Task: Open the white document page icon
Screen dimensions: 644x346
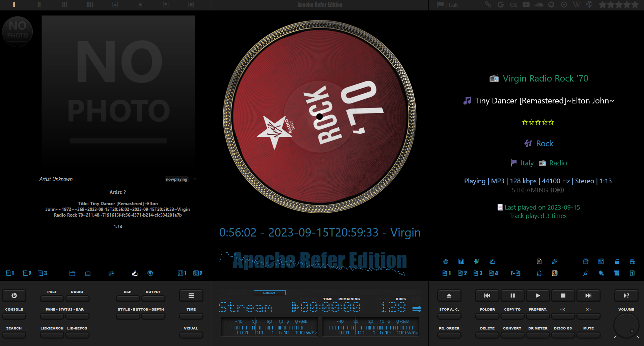Action: 539,261
